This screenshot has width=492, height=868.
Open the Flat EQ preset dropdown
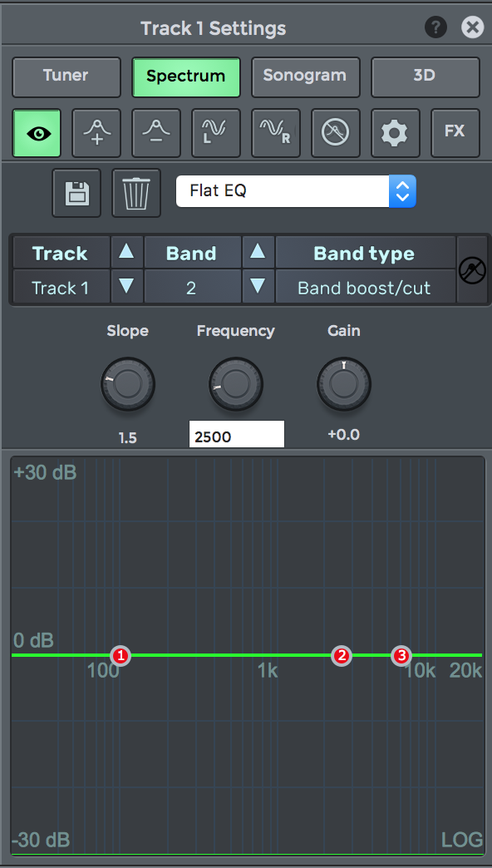296,191
